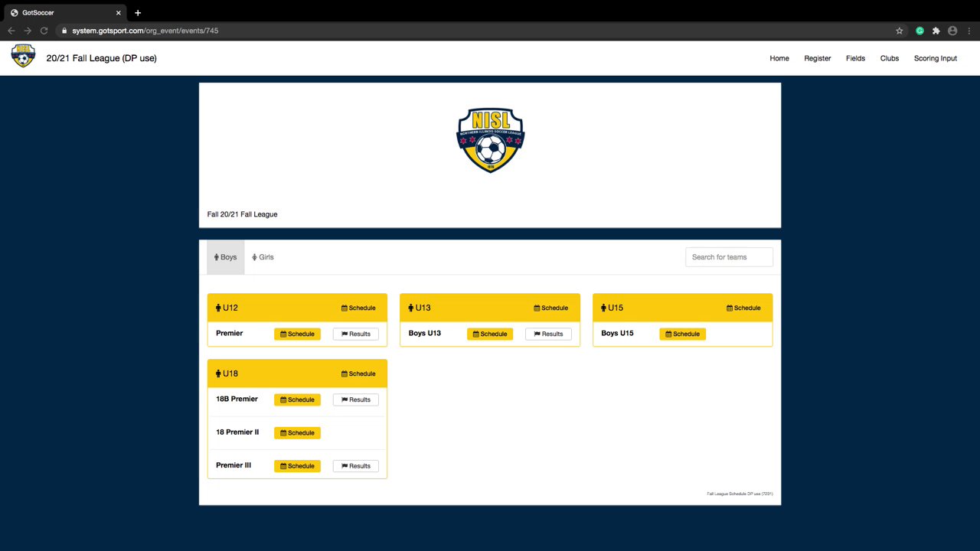This screenshot has height=551, width=980.
Task: Open Schedule for Boys U13
Action: 490,334
